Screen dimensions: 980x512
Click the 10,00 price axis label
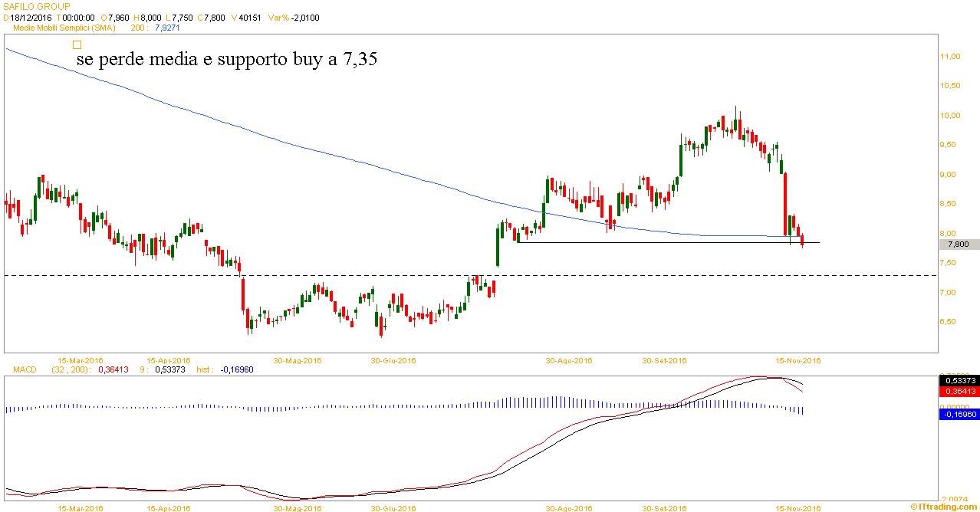click(951, 116)
